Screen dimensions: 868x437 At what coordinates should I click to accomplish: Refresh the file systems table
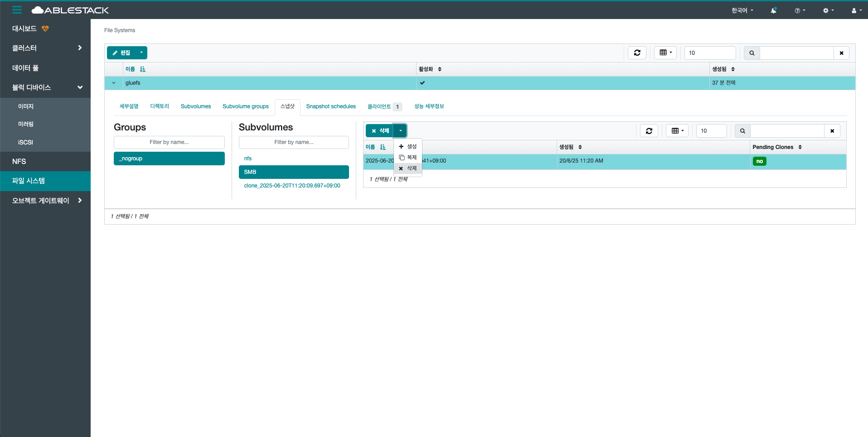[x=637, y=53]
